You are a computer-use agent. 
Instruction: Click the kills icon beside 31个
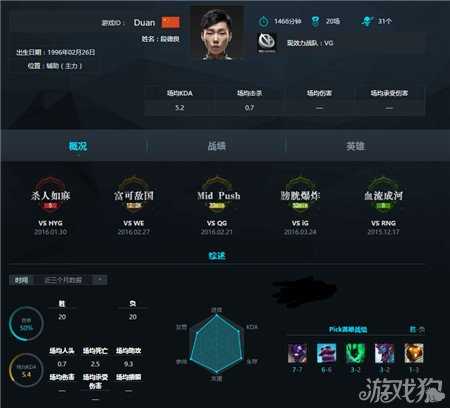[x=367, y=21]
